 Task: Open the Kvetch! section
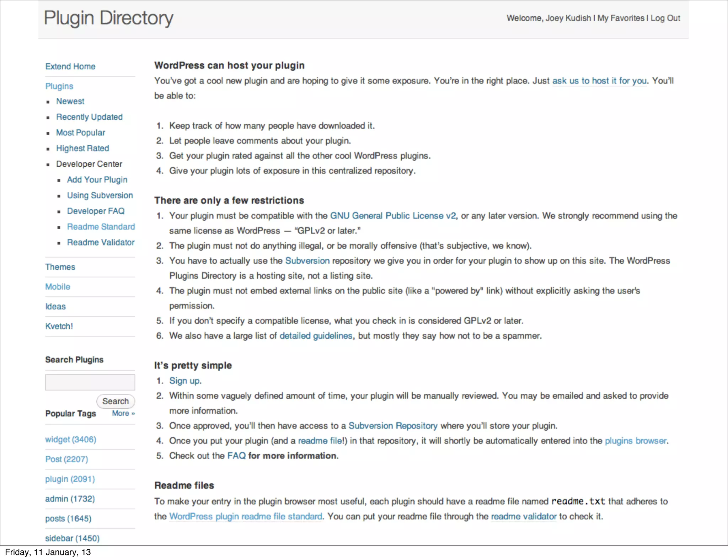tap(59, 326)
